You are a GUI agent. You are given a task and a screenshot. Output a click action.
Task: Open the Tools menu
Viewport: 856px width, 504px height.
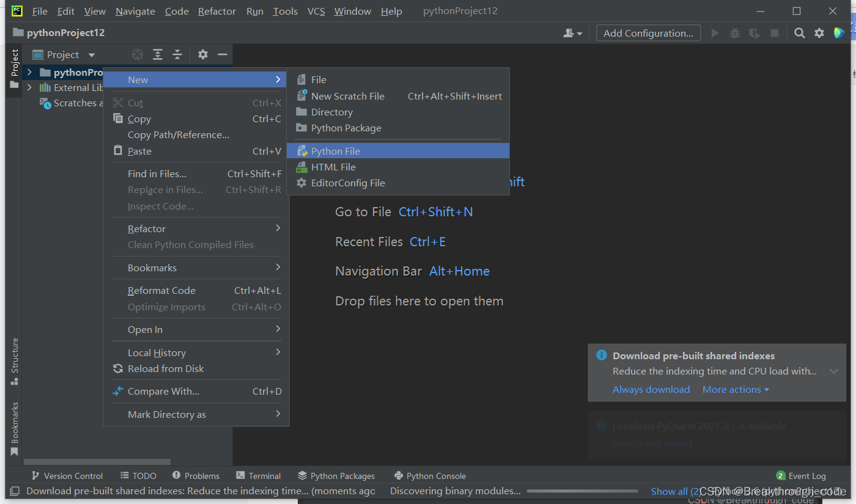coord(285,11)
